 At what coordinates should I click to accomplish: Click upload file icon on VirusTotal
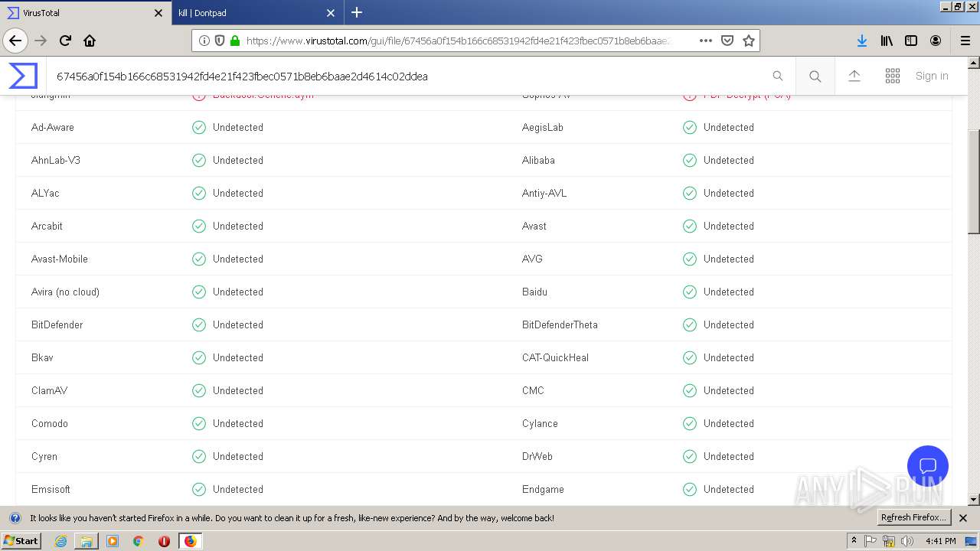tap(854, 76)
